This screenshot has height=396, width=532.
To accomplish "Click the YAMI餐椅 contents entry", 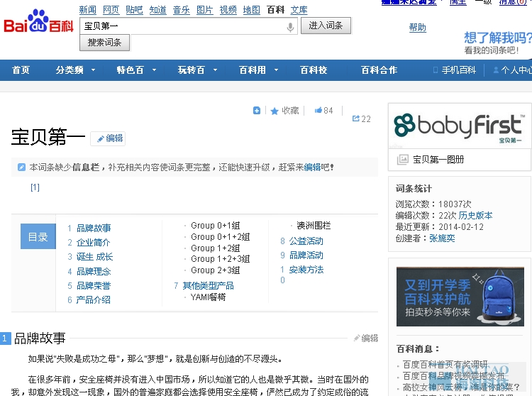I will 209,297.
